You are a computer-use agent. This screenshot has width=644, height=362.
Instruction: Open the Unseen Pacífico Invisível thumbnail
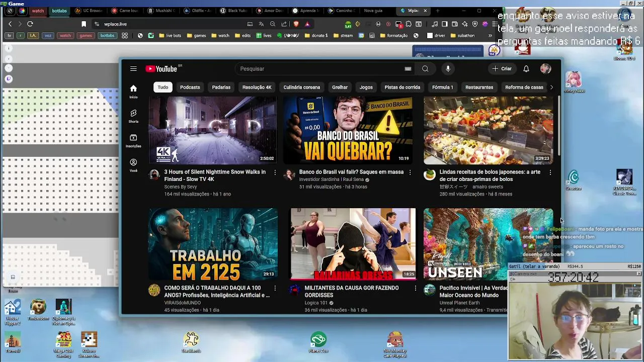pyautogui.click(x=488, y=244)
